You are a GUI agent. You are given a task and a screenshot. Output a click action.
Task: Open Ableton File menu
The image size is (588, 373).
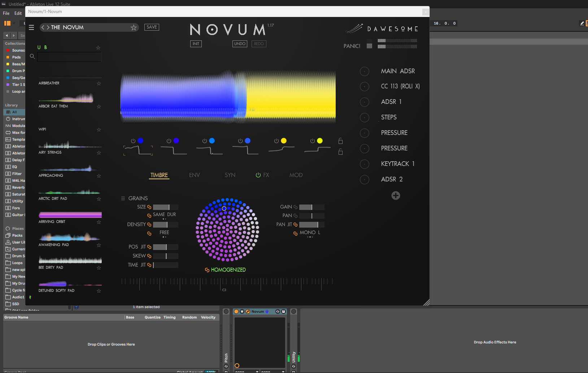click(x=6, y=13)
